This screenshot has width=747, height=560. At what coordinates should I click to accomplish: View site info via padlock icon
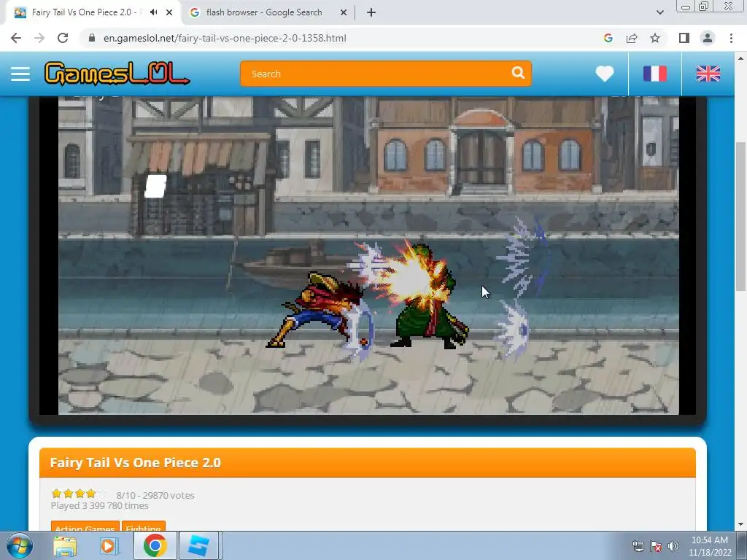point(92,38)
